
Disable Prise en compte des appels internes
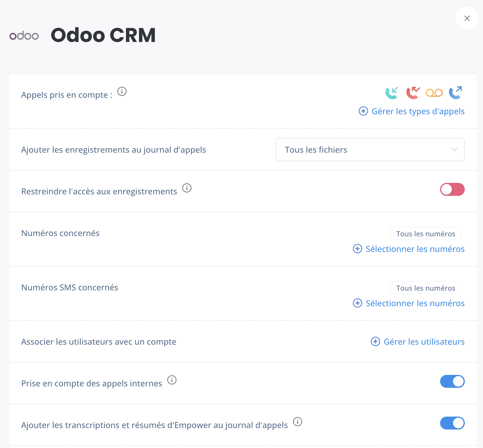452,381
